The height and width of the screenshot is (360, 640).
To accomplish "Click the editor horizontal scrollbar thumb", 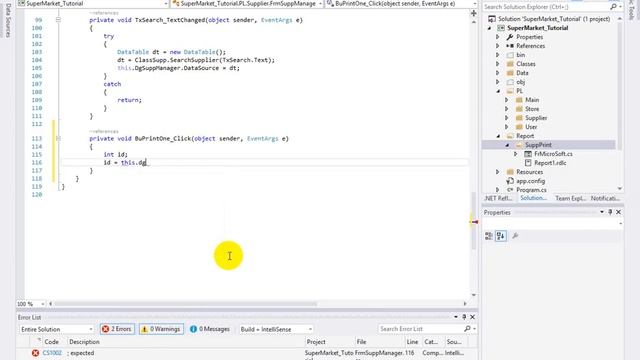I will click(x=186, y=304).
